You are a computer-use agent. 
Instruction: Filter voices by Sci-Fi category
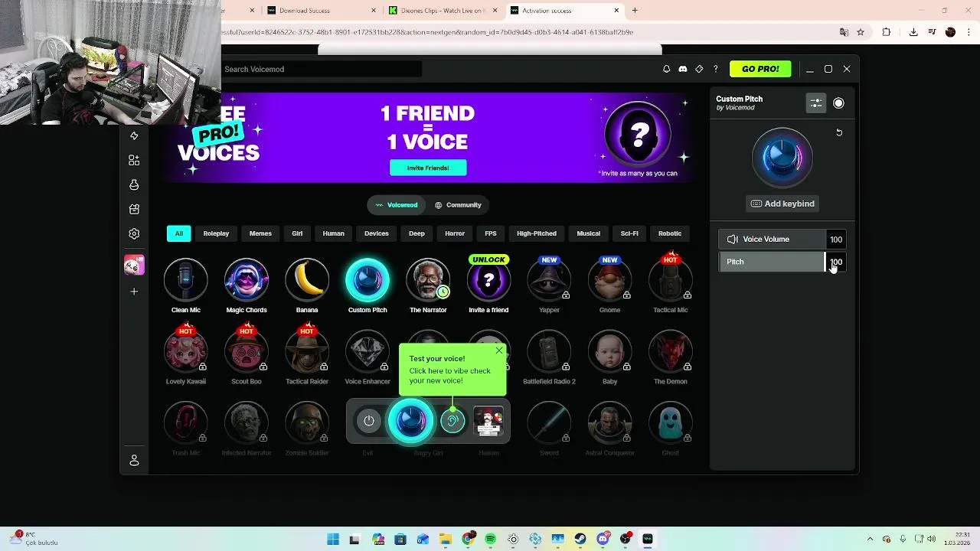point(629,233)
